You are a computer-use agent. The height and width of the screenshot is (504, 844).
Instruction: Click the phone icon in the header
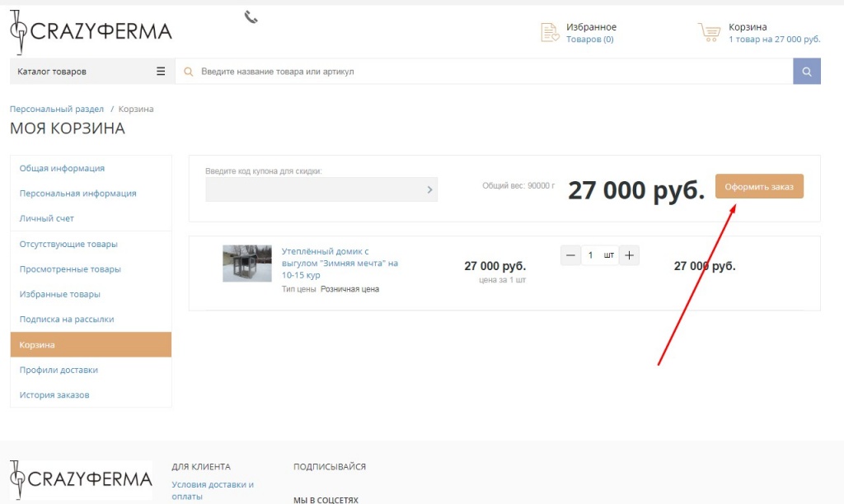click(250, 15)
